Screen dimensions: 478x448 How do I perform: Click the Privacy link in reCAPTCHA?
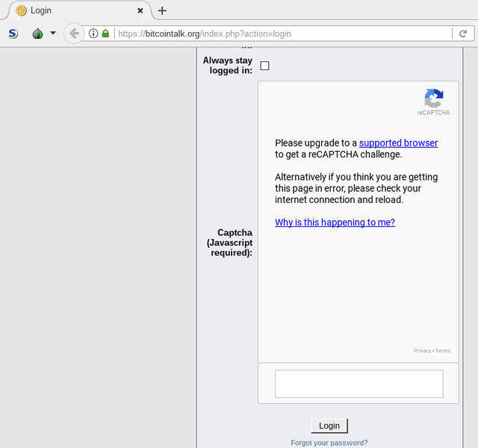422,351
